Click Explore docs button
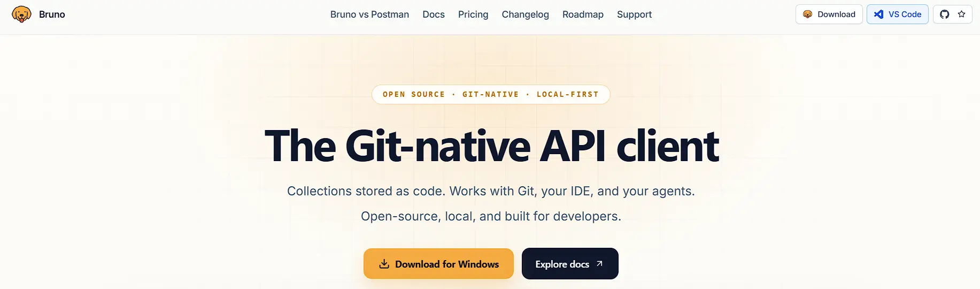980x289 pixels. 570,264
